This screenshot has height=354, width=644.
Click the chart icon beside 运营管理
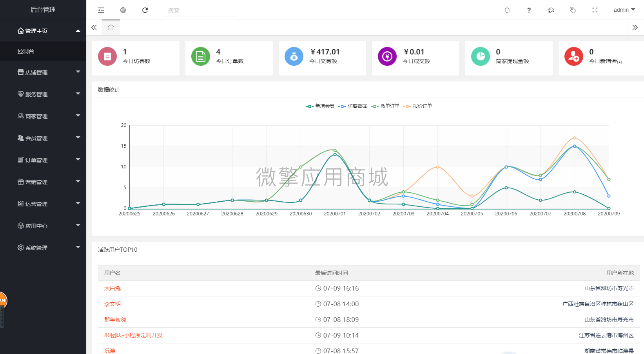click(x=21, y=204)
